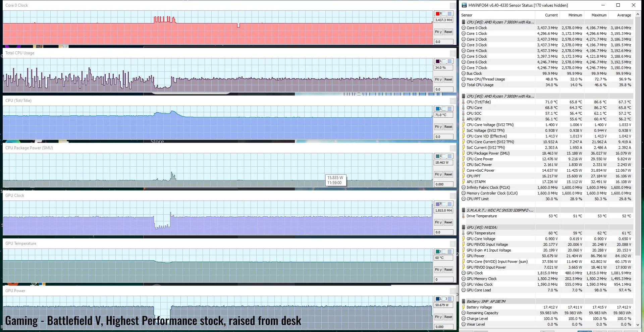Click the scrollbar down arrow in the sensor list
This screenshot has width=644, height=332.
coord(638,324)
